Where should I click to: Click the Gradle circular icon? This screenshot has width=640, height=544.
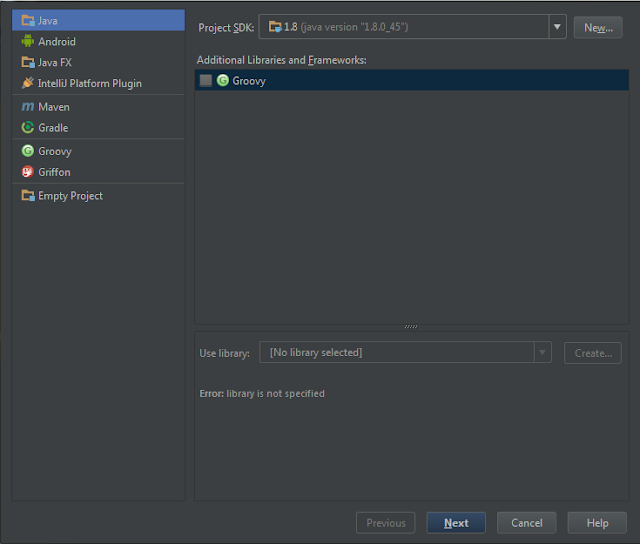(28, 127)
